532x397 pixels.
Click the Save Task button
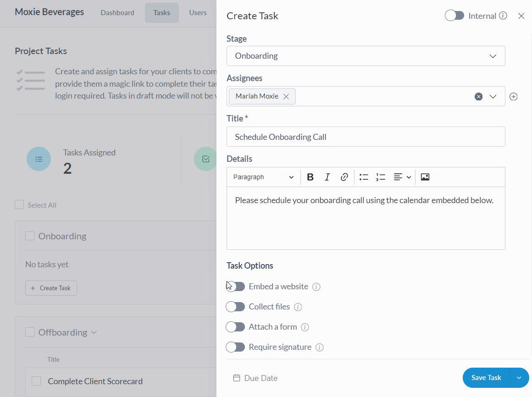click(486, 378)
